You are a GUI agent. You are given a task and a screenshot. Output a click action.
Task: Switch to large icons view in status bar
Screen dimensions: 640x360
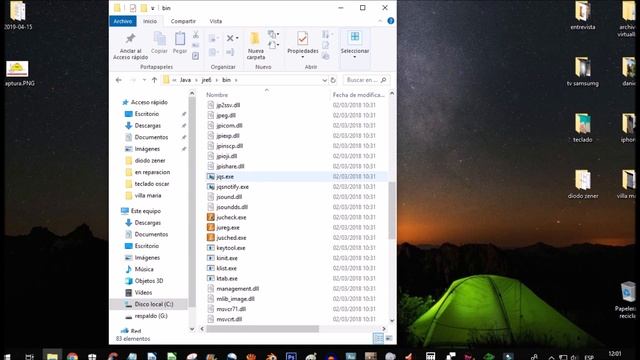click(x=389, y=338)
